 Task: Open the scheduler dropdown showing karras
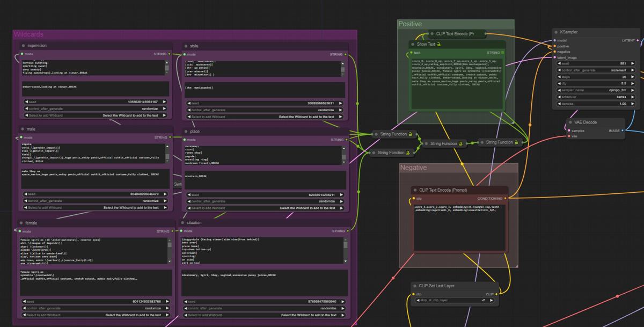coord(596,97)
